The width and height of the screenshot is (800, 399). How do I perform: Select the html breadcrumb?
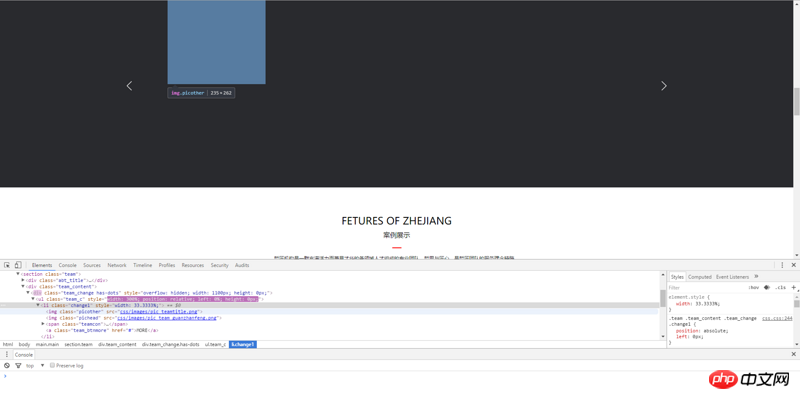(8, 344)
